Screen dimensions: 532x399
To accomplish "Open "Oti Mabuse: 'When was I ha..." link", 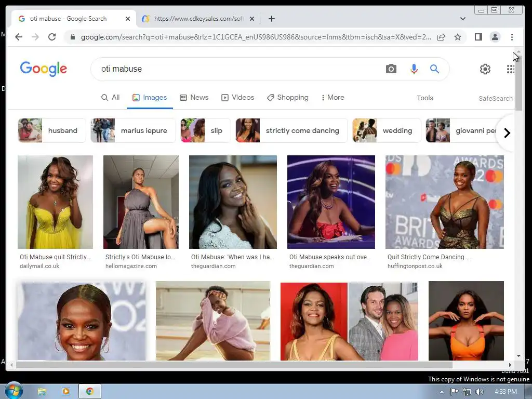I will pos(232,257).
